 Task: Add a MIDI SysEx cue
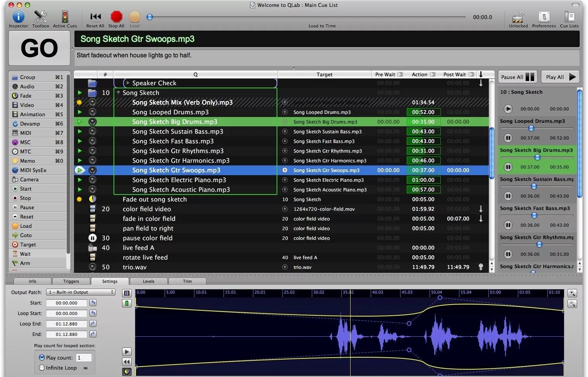click(38, 170)
